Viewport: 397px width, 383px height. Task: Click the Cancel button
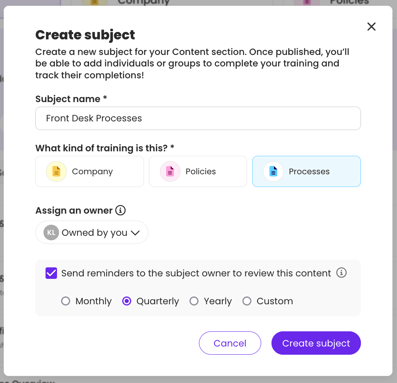230,343
